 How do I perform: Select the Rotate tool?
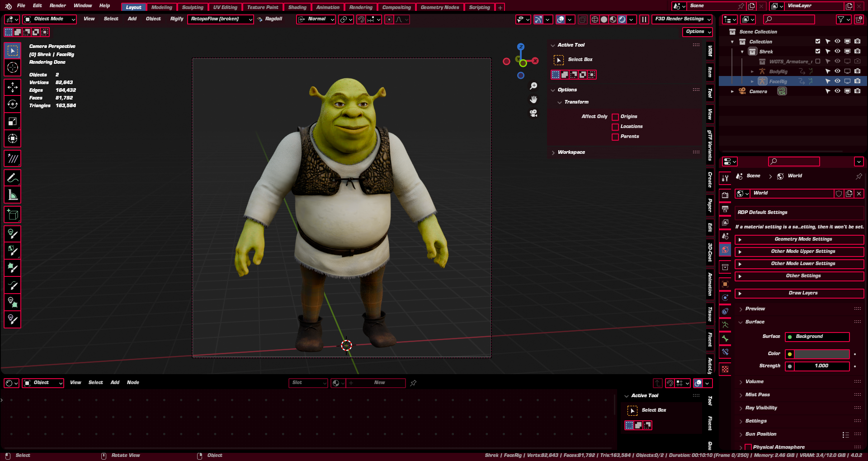click(13, 104)
